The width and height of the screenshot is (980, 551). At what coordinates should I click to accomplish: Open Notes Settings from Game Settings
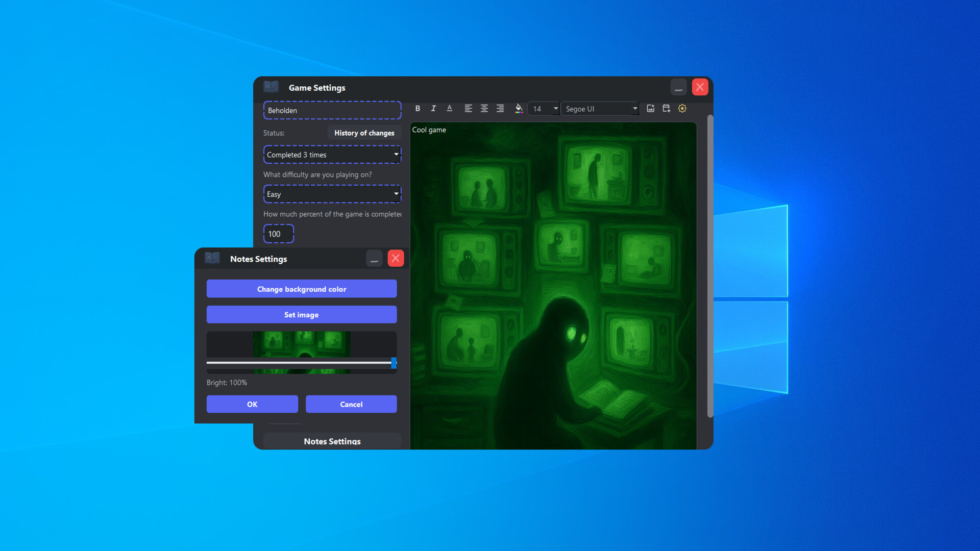[x=332, y=441]
